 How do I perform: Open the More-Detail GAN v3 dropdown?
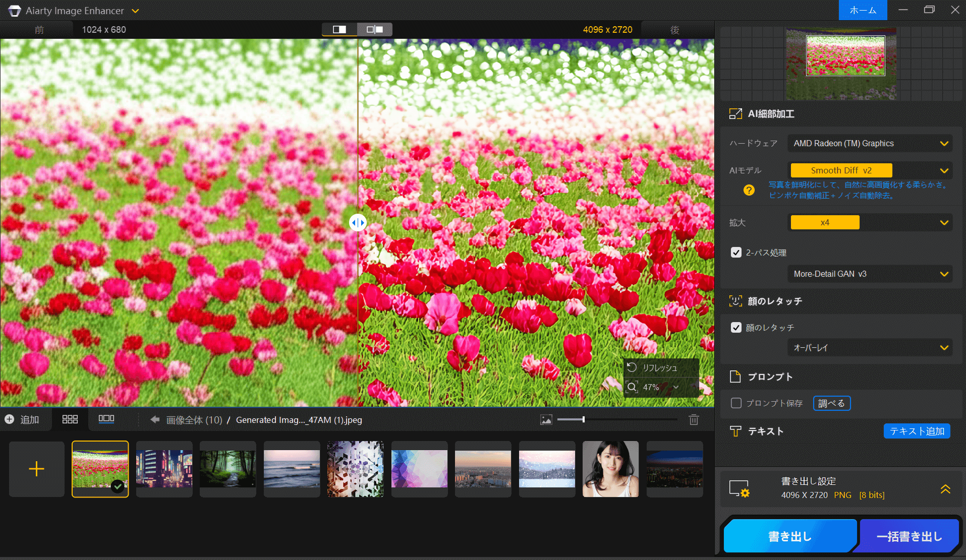tap(870, 274)
